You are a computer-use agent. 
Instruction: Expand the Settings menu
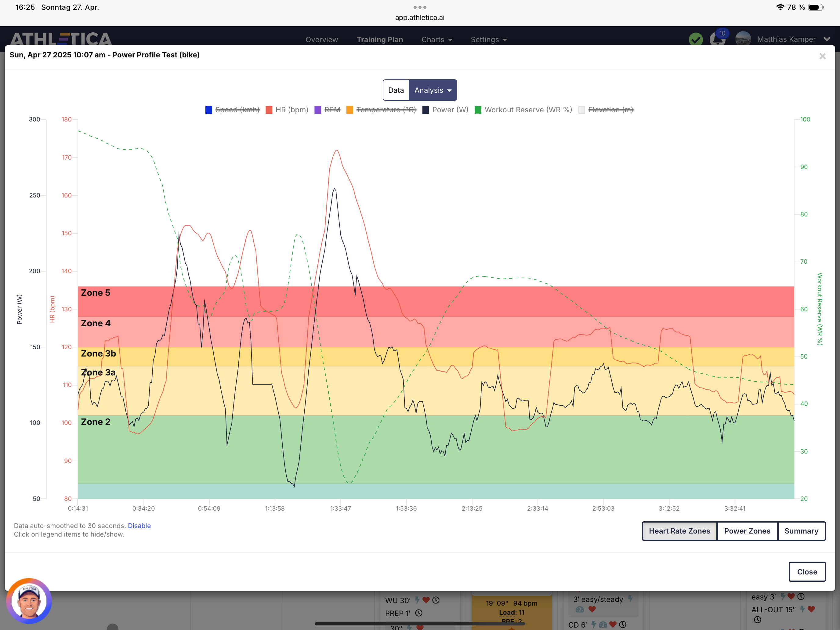click(488, 39)
